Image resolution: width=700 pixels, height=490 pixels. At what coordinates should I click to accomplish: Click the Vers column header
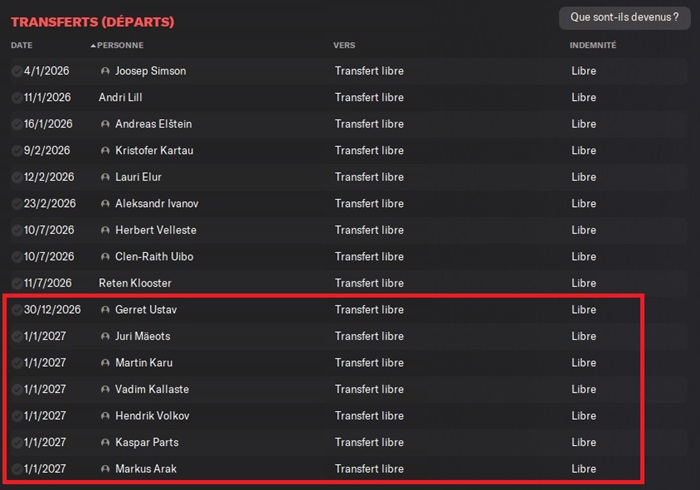coord(344,46)
